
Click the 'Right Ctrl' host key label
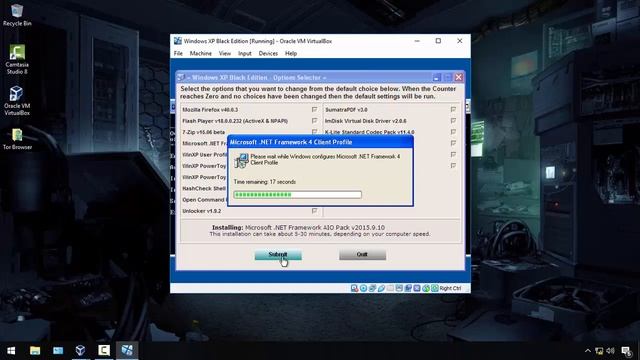coord(450,288)
